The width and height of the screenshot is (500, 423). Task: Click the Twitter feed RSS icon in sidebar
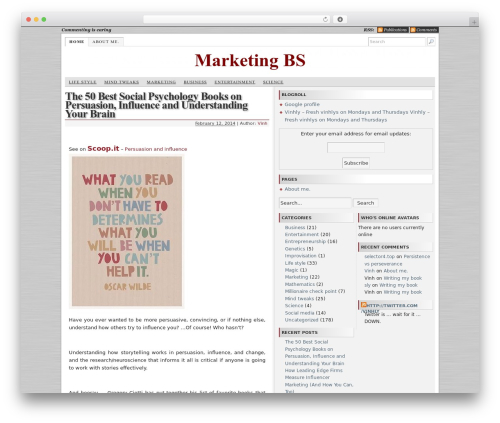click(364, 305)
